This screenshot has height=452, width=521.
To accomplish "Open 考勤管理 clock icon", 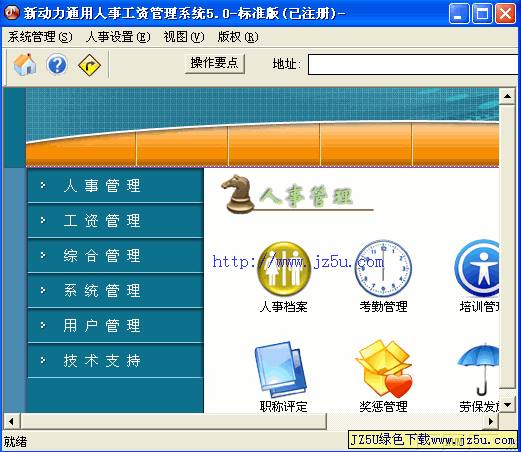I will (x=383, y=268).
